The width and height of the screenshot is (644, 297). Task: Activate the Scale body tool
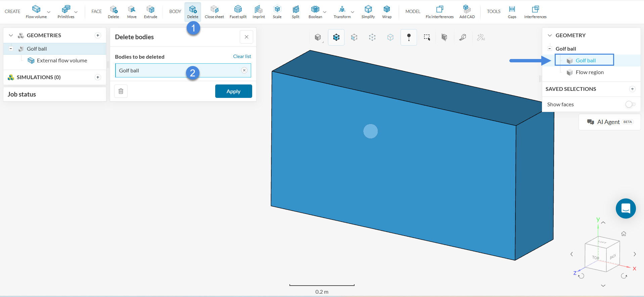point(277,12)
